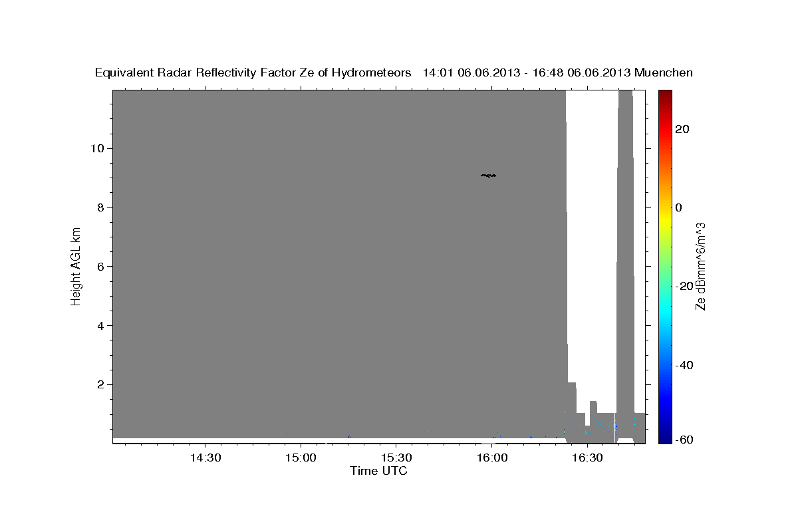Click the colorbar tick label 0
Screen dimensions: 798x532
coord(678,207)
